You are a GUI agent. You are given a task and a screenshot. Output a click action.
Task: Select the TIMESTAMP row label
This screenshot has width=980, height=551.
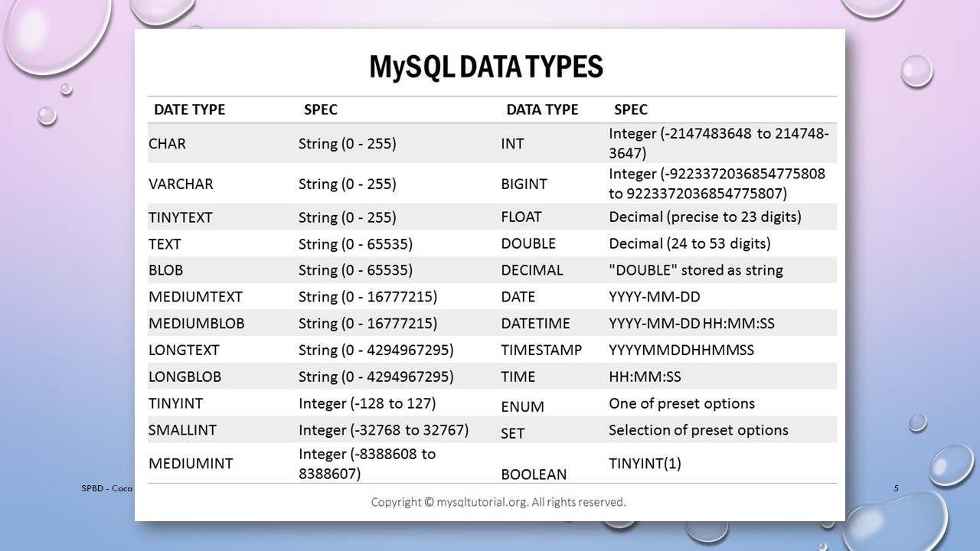[541, 350]
